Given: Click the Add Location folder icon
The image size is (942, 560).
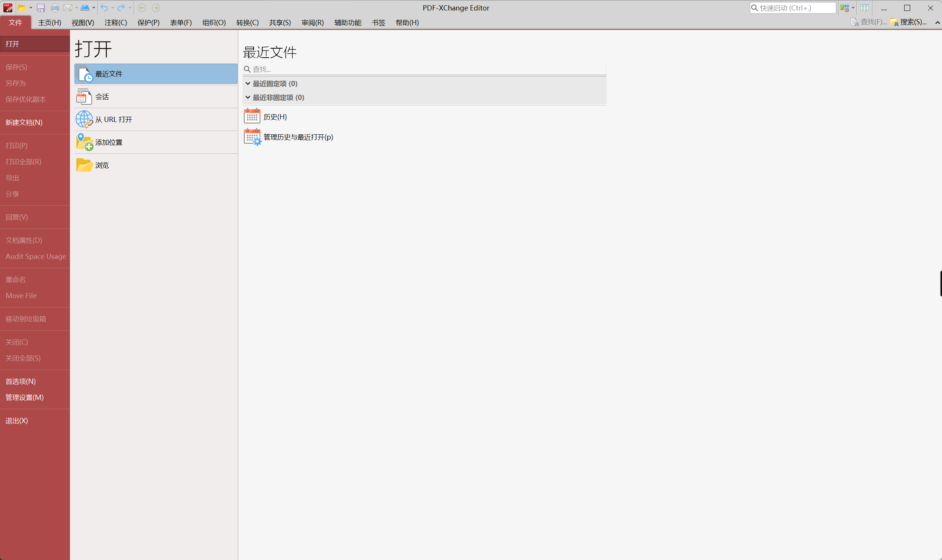Looking at the screenshot, I should (x=84, y=142).
